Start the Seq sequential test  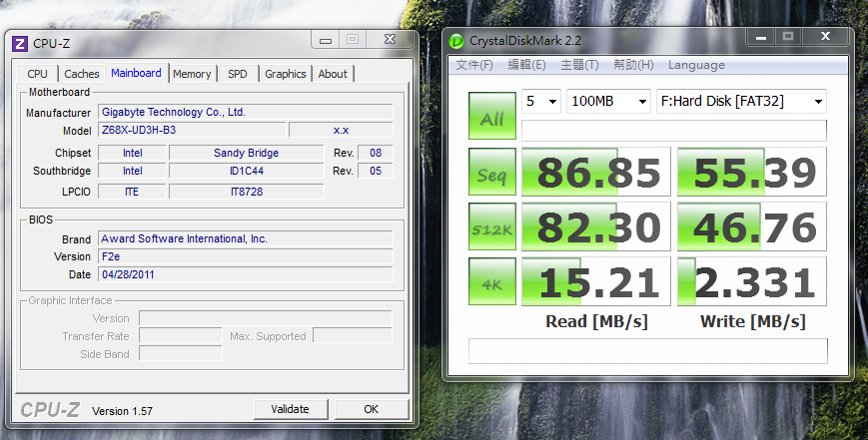click(x=492, y=172)
